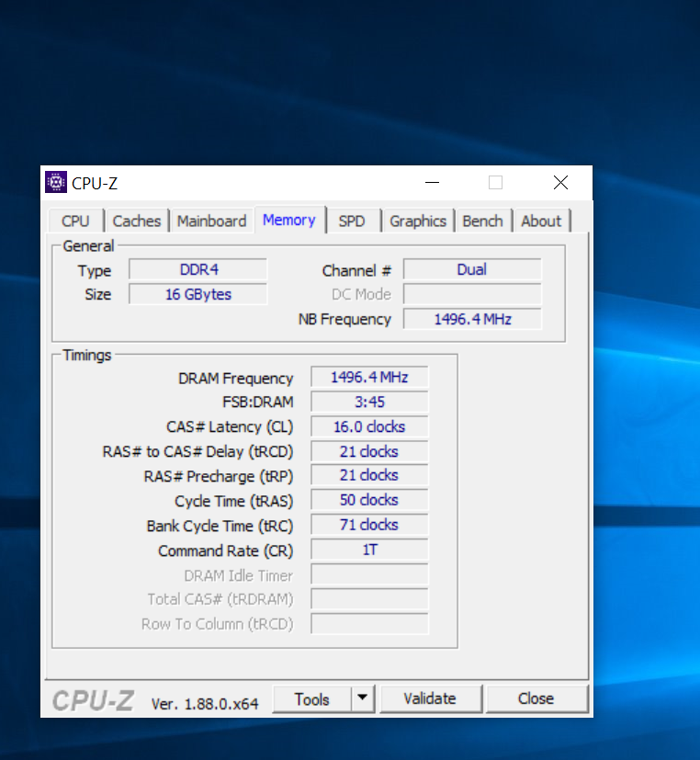The width and height of the screenshot is (700, 760).
Task: Click the DRAM Frequency label
Action: [236, 379]
